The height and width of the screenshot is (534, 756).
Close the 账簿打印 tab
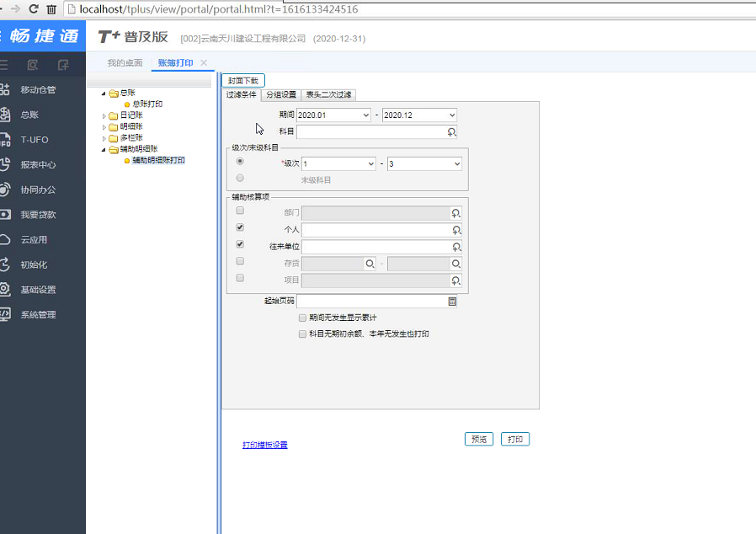(204, 62)
